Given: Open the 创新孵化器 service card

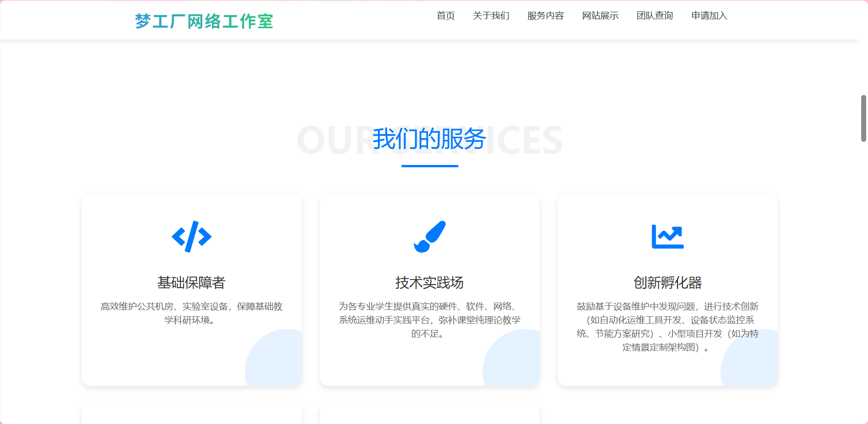Looking at the screenshot, I should tap(667, 289).
